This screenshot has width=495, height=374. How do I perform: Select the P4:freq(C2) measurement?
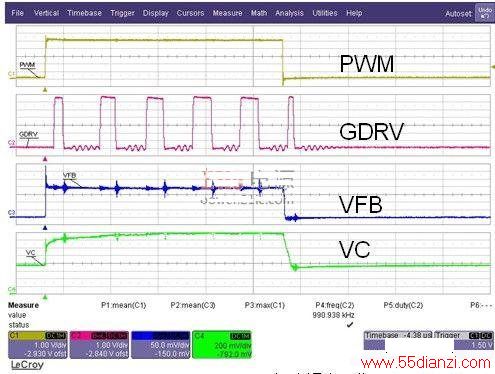[x=335, y=305]
